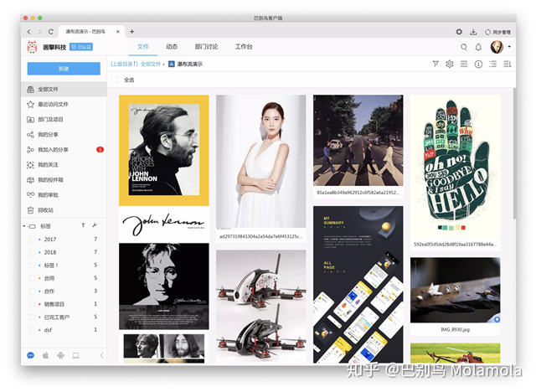Switch to the 工作台 tab
The height and width of the screenshot is (392, 536).
243,47
